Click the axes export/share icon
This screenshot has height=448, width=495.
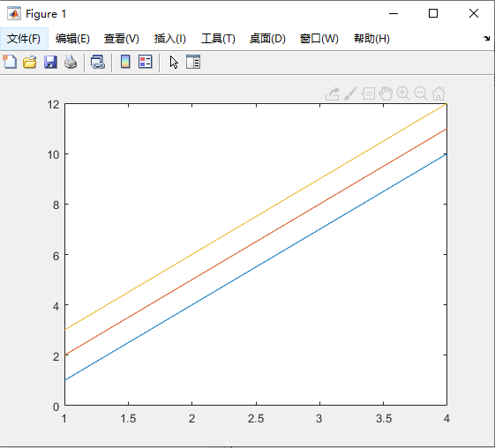tap(333, 93)
